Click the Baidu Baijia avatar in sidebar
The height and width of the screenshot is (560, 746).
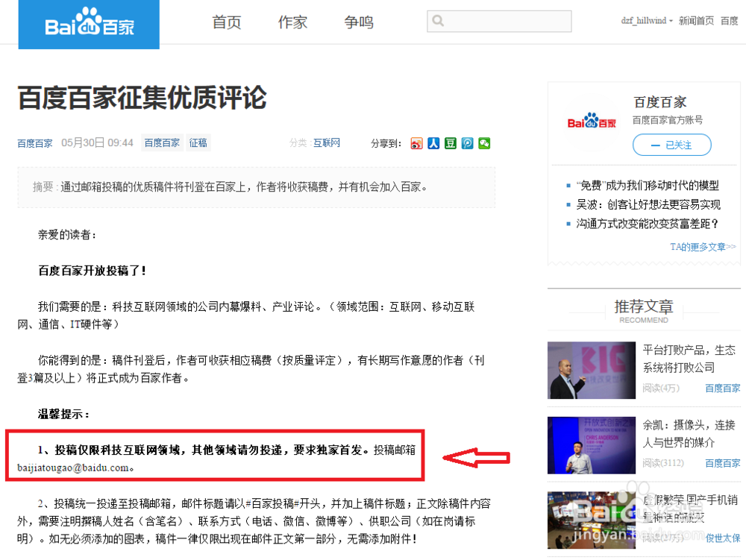point(592,122)
